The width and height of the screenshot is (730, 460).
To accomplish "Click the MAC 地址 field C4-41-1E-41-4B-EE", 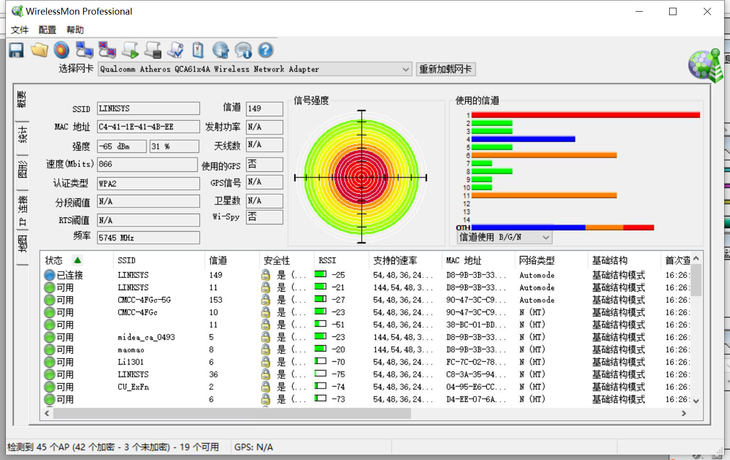I will coord(148,127).
